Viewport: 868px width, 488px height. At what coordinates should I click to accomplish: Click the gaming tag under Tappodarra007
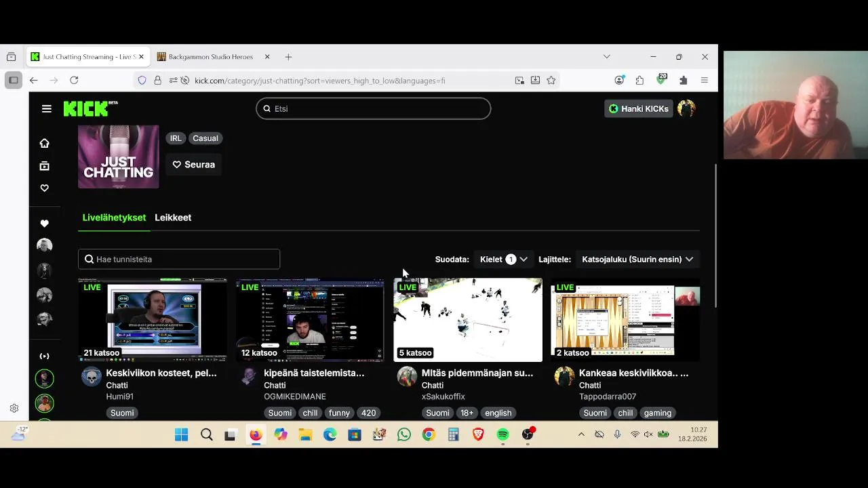[x=658, y=413]
